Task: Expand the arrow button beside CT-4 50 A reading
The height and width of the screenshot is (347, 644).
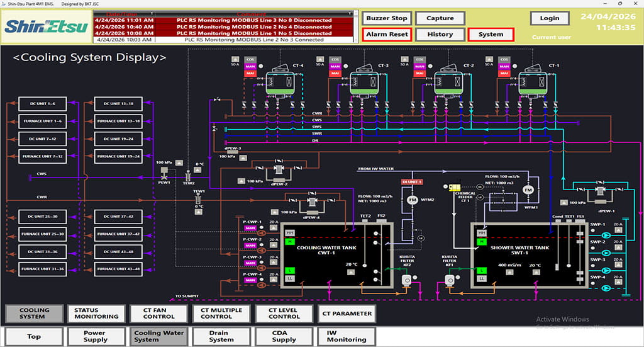Action: coord(235,59)
